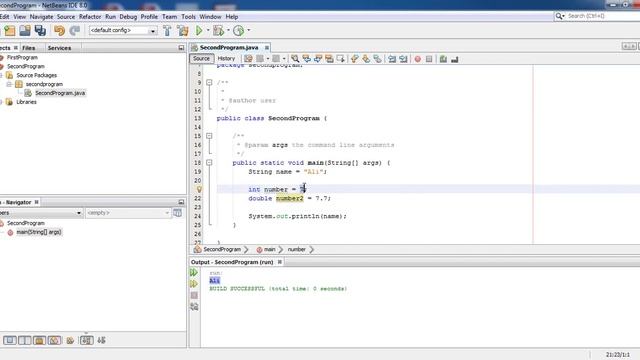Close the SecondProgram.java editor tab
This screenshot has height=360, width=640.
coord(267,48)
